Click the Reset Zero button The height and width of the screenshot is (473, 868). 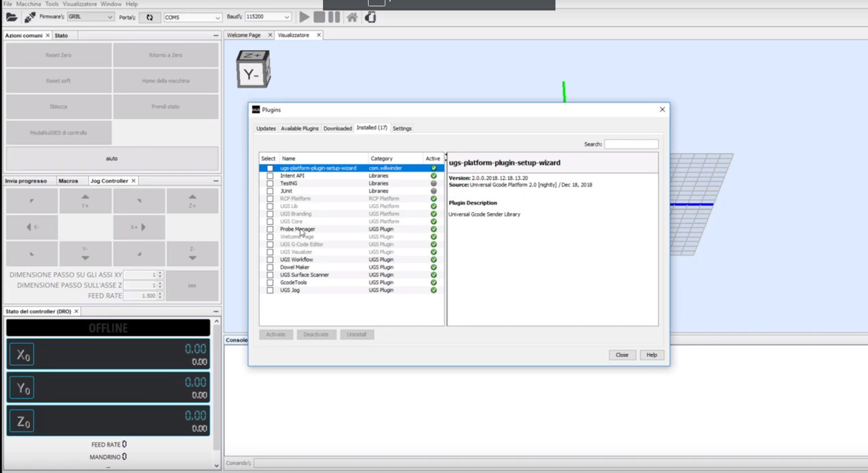(x=59, y=55)
